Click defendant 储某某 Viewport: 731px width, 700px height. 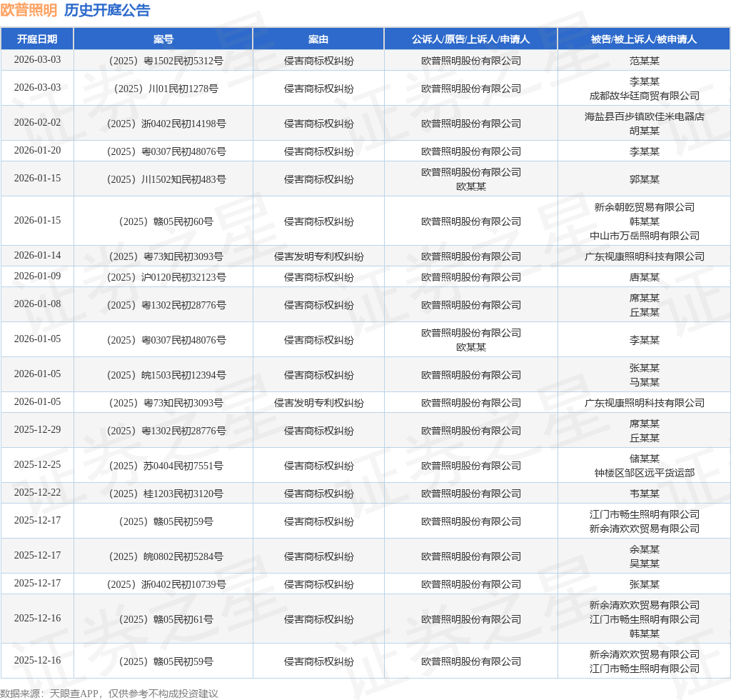(x=645, y=459)
